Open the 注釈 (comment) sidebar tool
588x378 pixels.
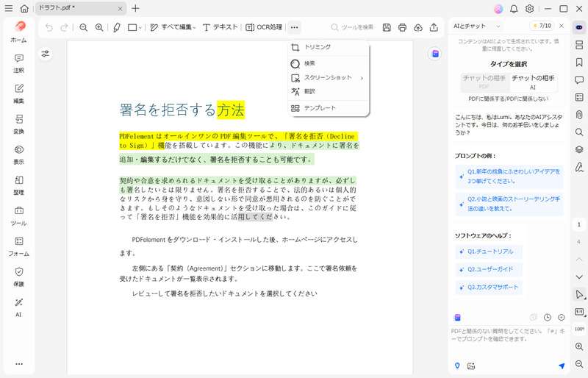pos(18,63)
